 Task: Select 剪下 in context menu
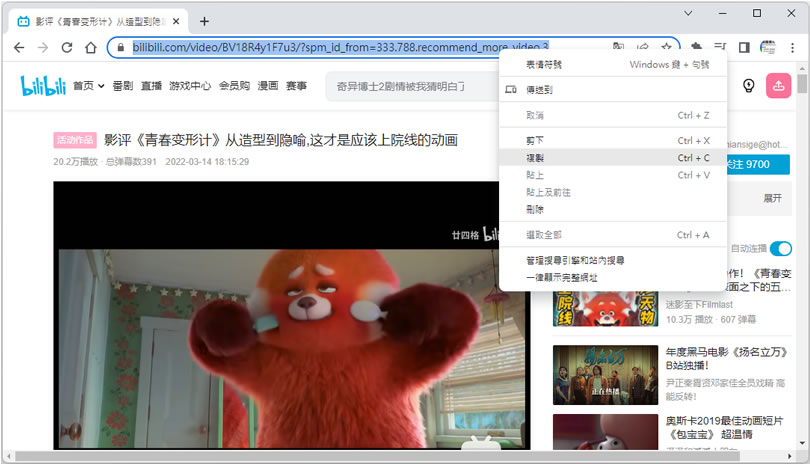tap(613, 141)
